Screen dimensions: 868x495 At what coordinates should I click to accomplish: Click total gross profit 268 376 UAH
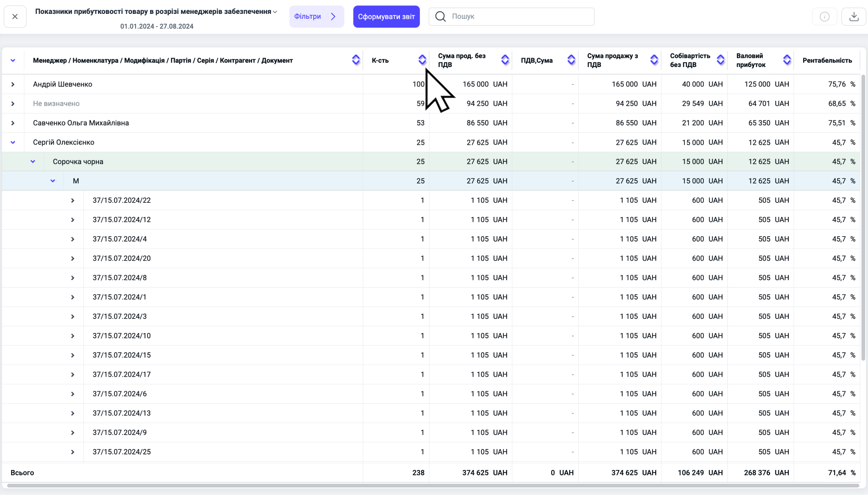766,473
